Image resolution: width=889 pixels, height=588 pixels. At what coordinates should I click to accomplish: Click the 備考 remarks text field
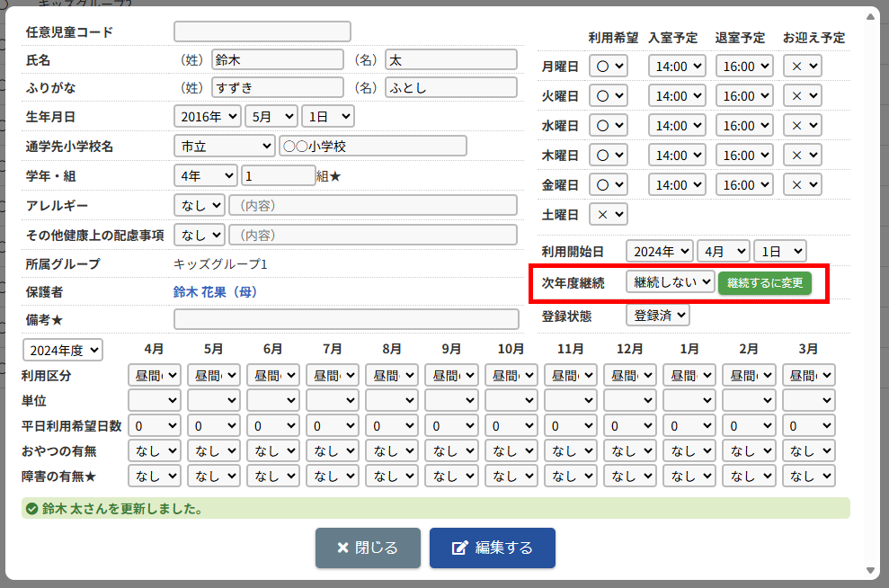point(346,319)
